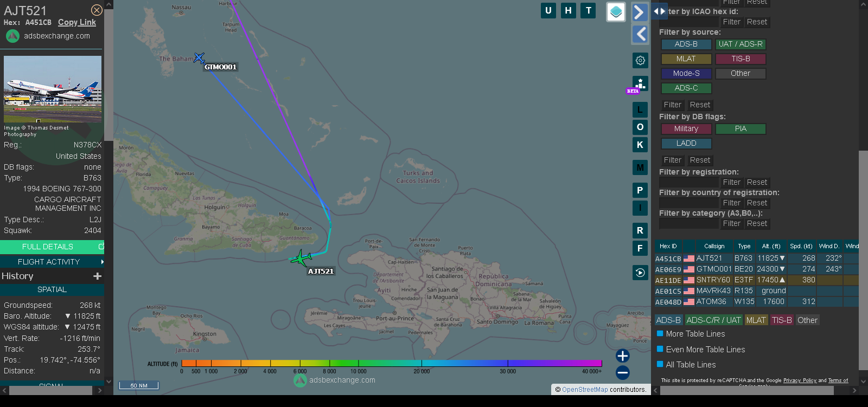
Task: Click the FULL DETAILS button
Action: point(52,247)
